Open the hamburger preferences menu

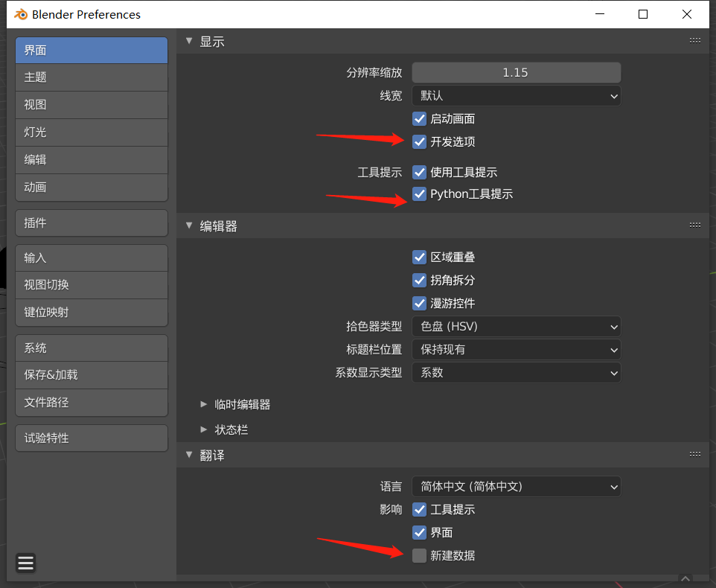[x=25, y=563]
